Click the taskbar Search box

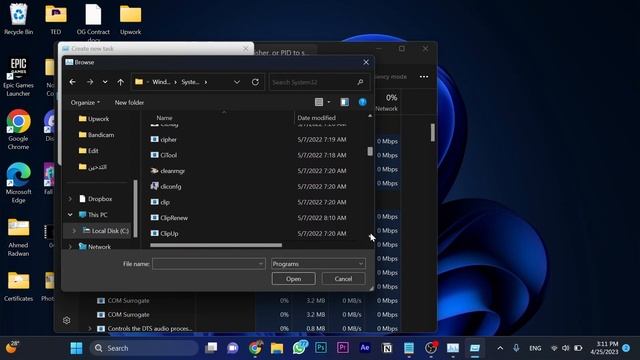[144, 348]
